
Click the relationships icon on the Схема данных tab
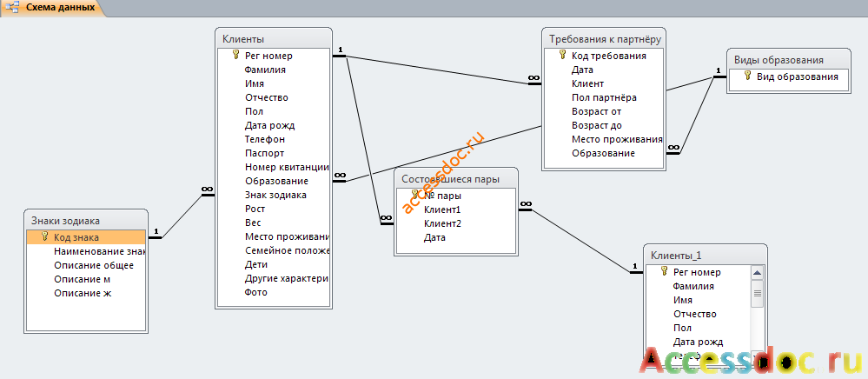coord(12,9)
